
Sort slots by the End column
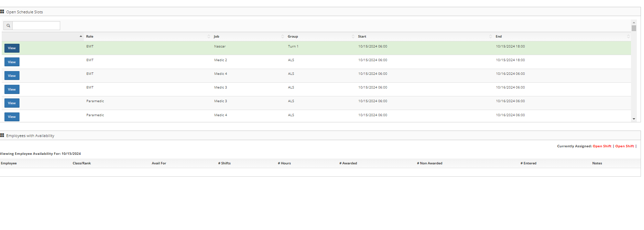coord(499,37)
